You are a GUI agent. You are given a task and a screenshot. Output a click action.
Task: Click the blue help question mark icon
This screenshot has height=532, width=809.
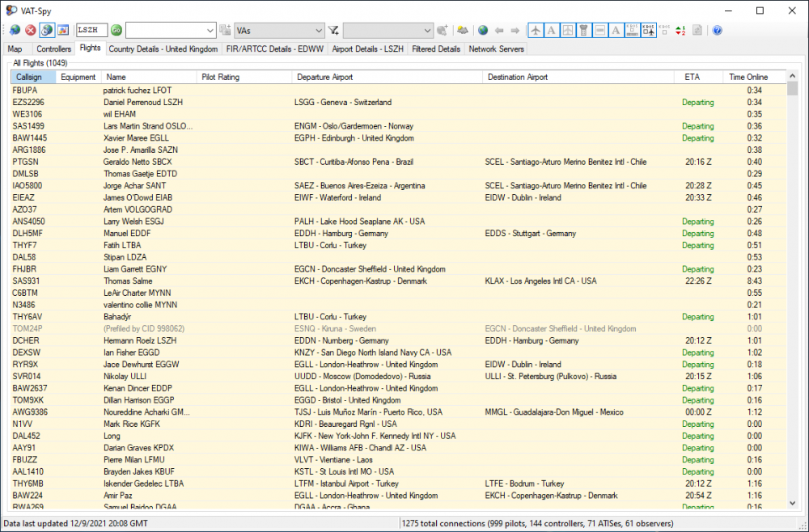tap(717, 31)
